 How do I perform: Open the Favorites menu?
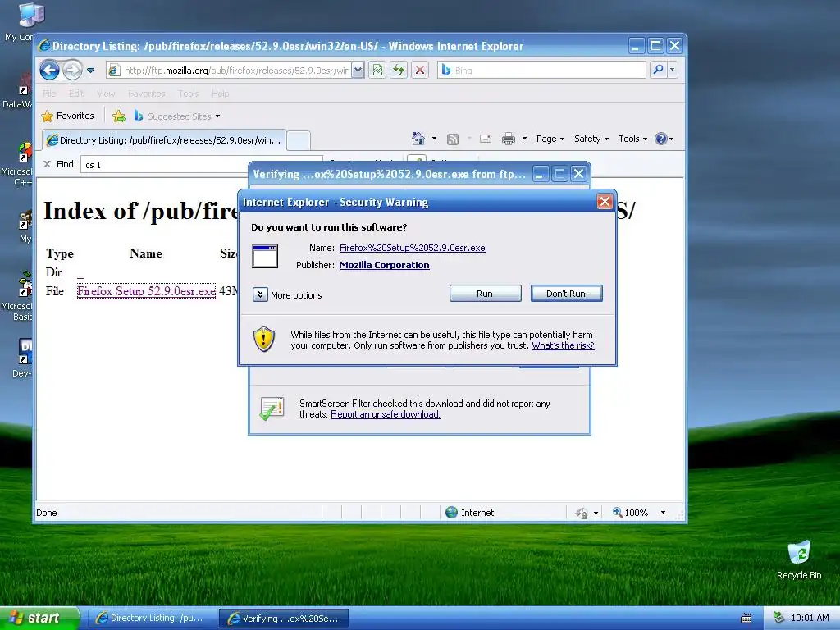(147, 94)
